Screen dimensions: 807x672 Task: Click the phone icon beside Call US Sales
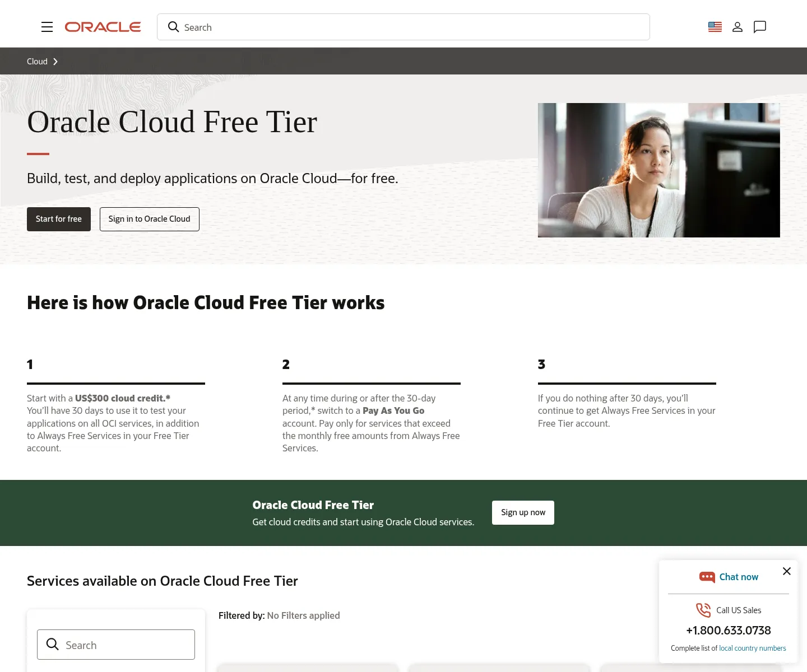click(703, 610)
